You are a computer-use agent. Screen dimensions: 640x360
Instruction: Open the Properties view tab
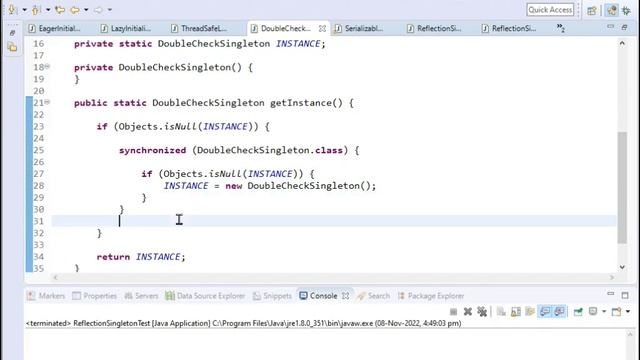click(95, 296)
